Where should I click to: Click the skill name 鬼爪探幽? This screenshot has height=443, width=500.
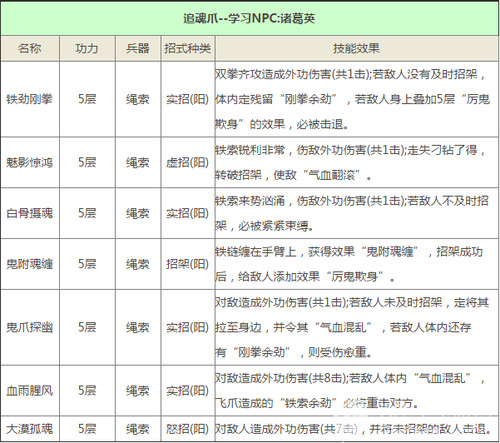[30, 327]
